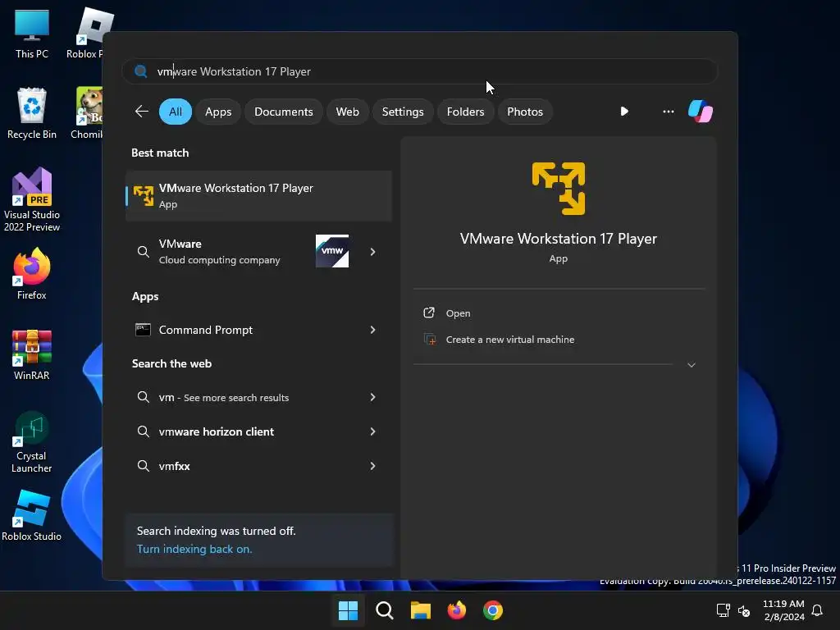Expand more actions chevron in preview pane
Screen dimensions: 840x630
[691, 365]
